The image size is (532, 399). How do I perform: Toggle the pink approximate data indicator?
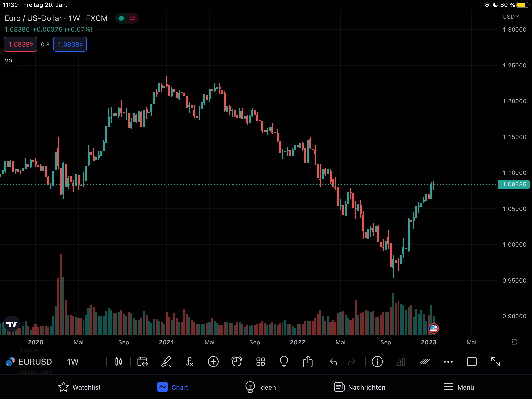[132, 18]
